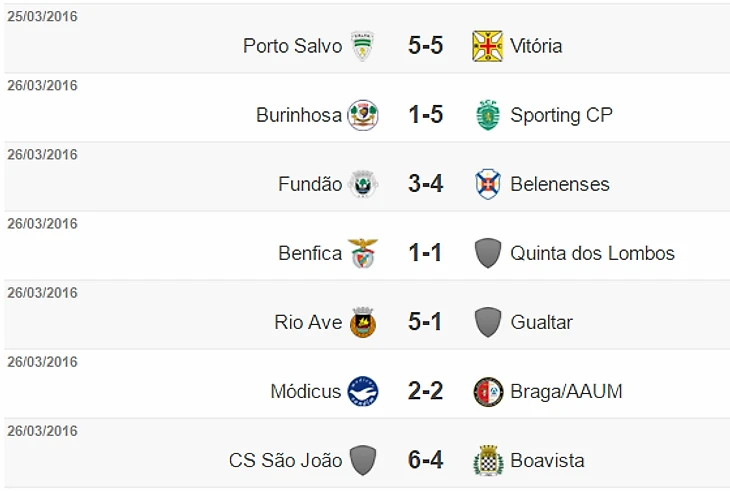Open the Fundão 3-4 score link
This screenshot has height=491, width=730.
tap(425, 184)
